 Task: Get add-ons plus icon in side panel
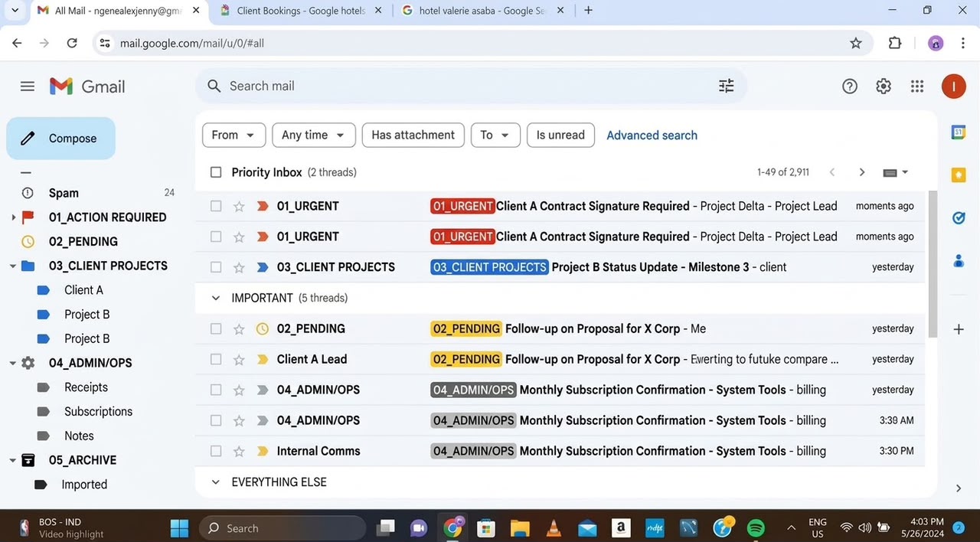(959, 329)
